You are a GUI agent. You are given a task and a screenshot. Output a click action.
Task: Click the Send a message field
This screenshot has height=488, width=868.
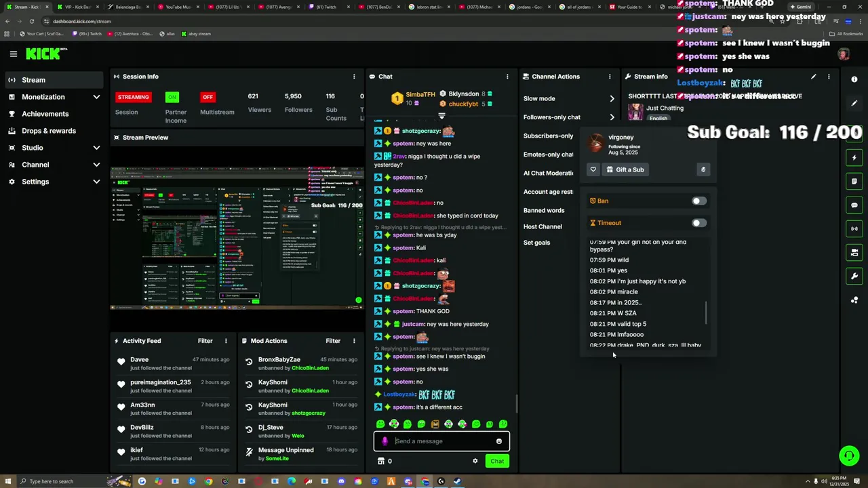click(x=441, y=441)
